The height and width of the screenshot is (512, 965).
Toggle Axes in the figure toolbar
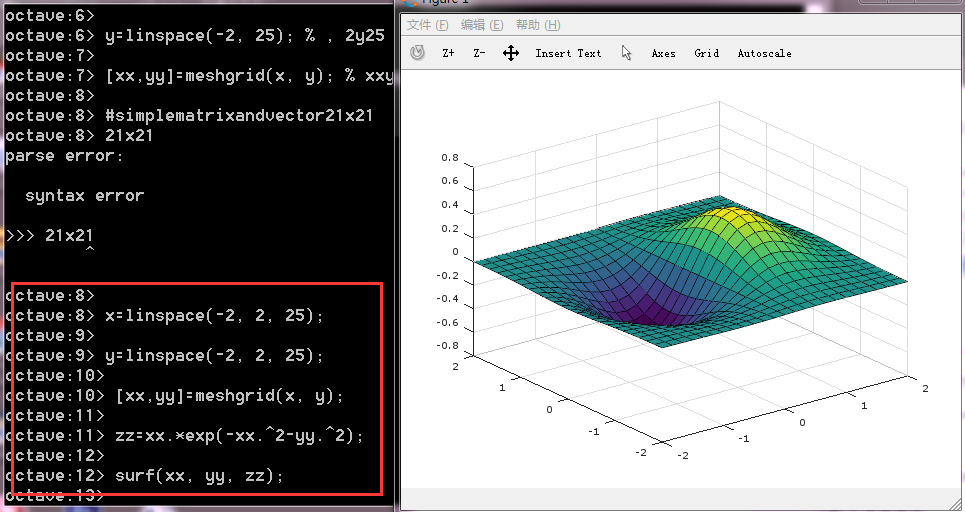point(663,54)
